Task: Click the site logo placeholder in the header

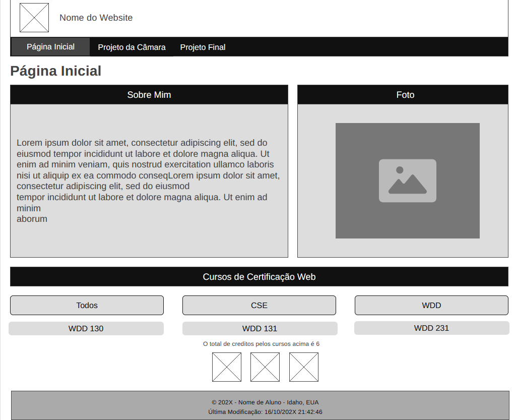Action: 34,18
